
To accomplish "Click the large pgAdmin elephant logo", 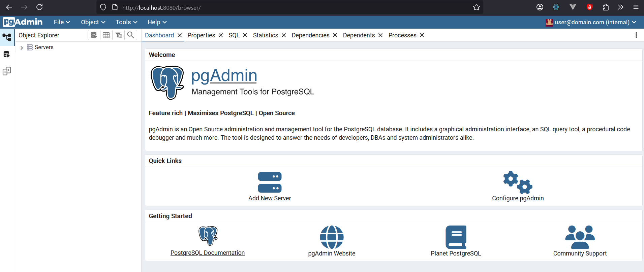I will click(x=167, y=82).
